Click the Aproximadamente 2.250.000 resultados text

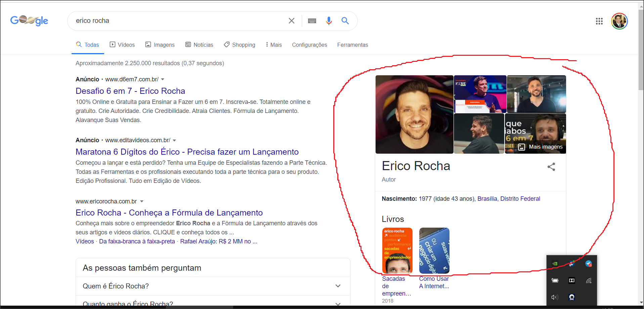(x=150, y=63)
